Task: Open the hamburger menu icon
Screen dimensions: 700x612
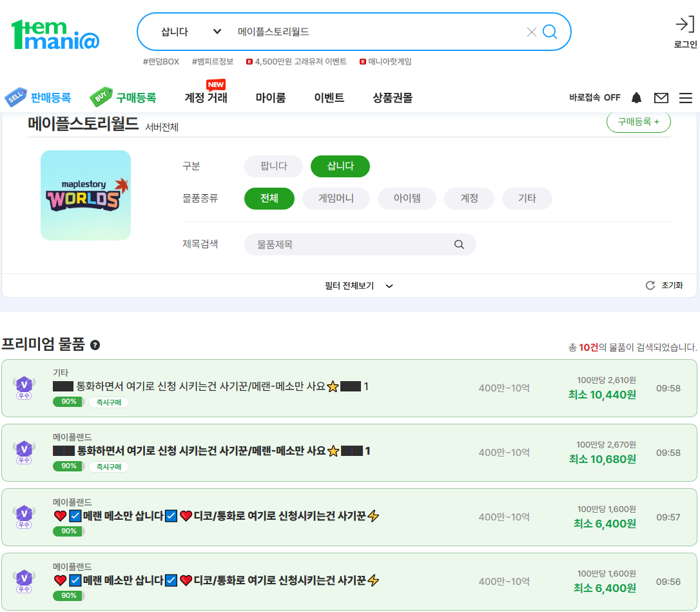Action: 686,98
